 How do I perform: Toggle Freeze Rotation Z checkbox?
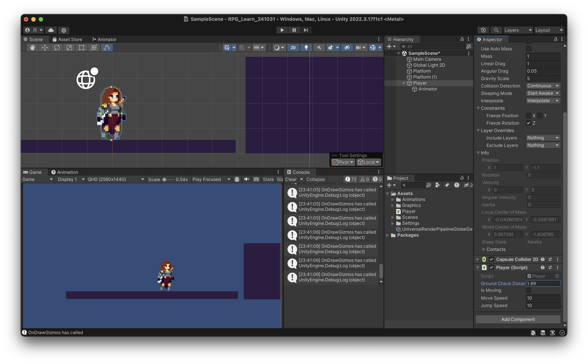[529, 123]
